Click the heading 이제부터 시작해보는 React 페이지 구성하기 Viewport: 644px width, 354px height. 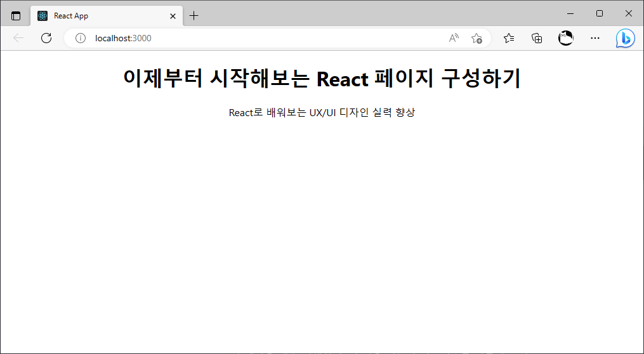(322, 78)
